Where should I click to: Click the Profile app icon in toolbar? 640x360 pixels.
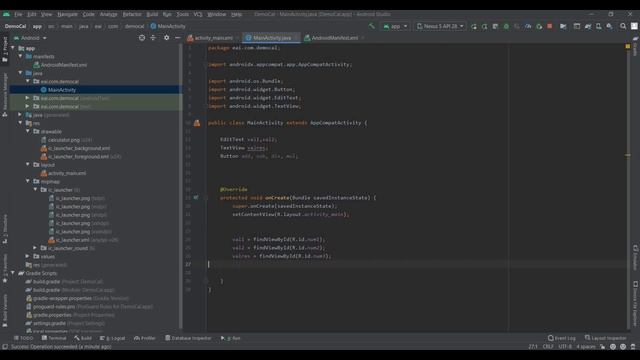[528, 26]
